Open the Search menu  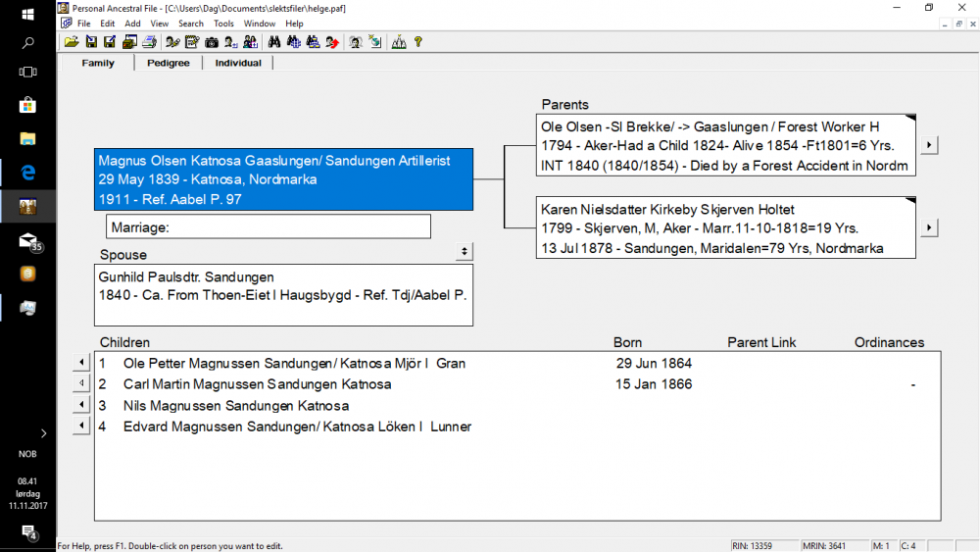pos(191,24)
